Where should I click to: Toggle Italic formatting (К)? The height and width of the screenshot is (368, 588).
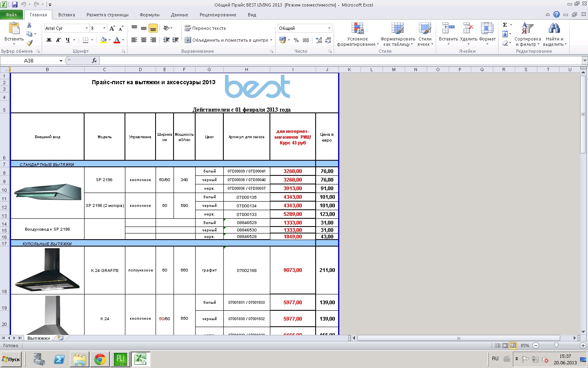pyautogui.click(x=58, y=40)
